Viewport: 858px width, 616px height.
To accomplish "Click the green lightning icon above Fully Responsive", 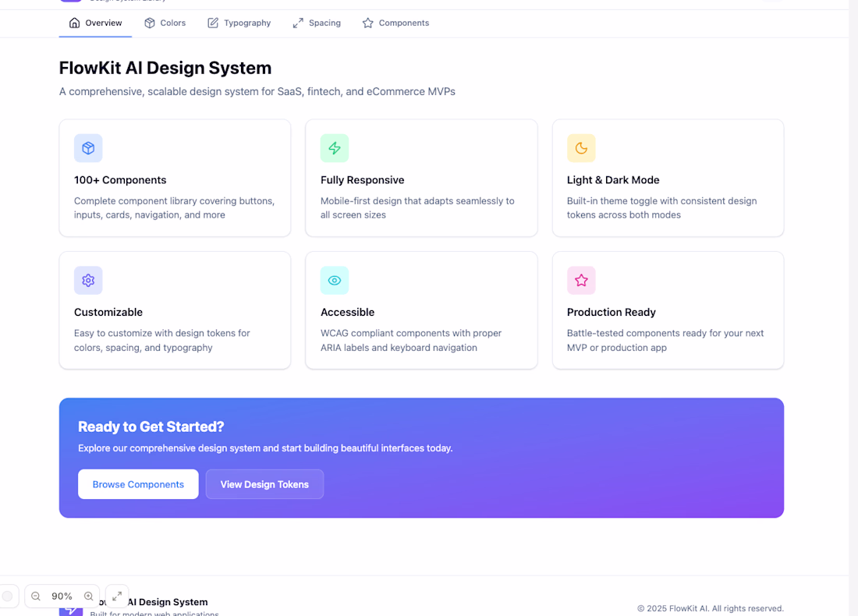I will coord(335,148).
